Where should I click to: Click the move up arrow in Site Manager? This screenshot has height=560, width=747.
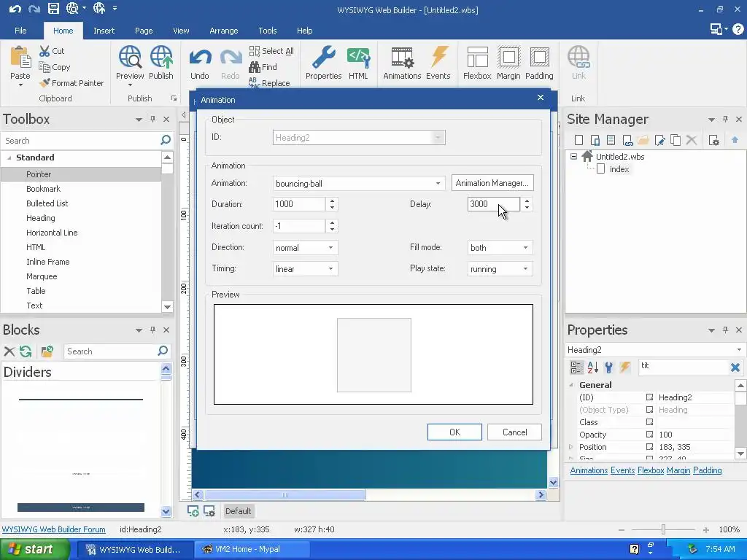tap(735, 140)
